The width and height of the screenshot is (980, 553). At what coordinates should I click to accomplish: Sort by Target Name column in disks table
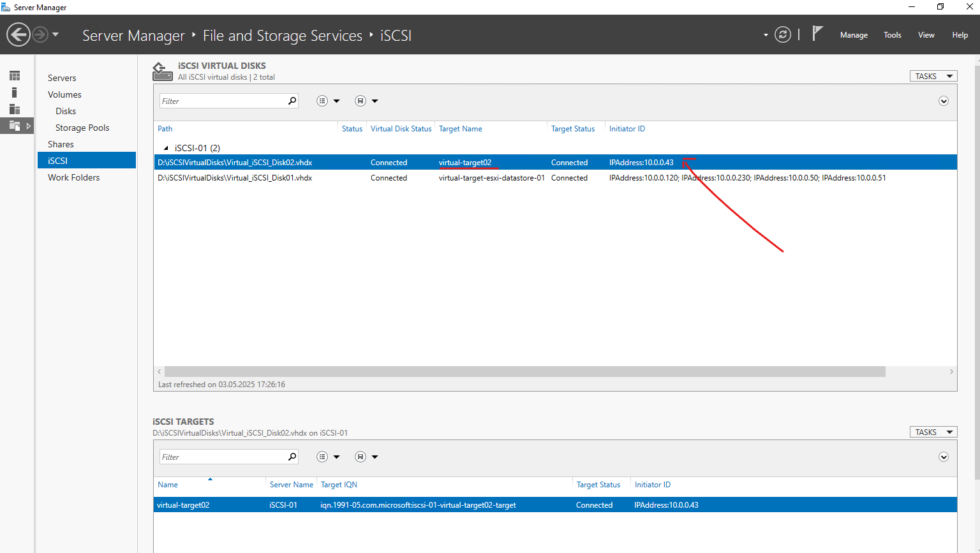pyautogui.click(x=460, y=129)
